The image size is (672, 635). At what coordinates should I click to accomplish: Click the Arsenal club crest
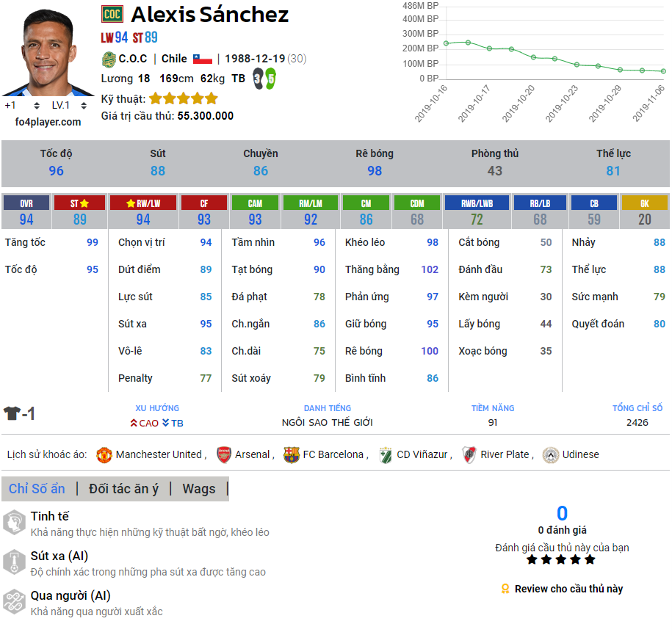223,454
